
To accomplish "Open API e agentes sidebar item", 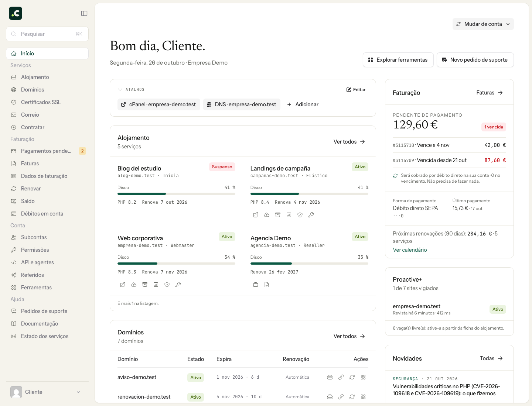I will pyautogui.click(x=47, y=262).
